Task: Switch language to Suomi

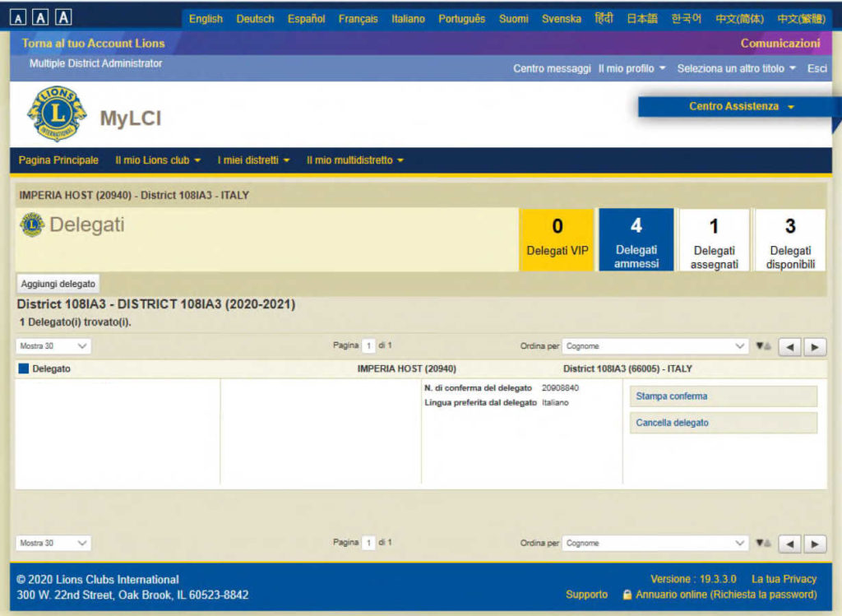Action: pyautogui.click(x=513, y=19)
